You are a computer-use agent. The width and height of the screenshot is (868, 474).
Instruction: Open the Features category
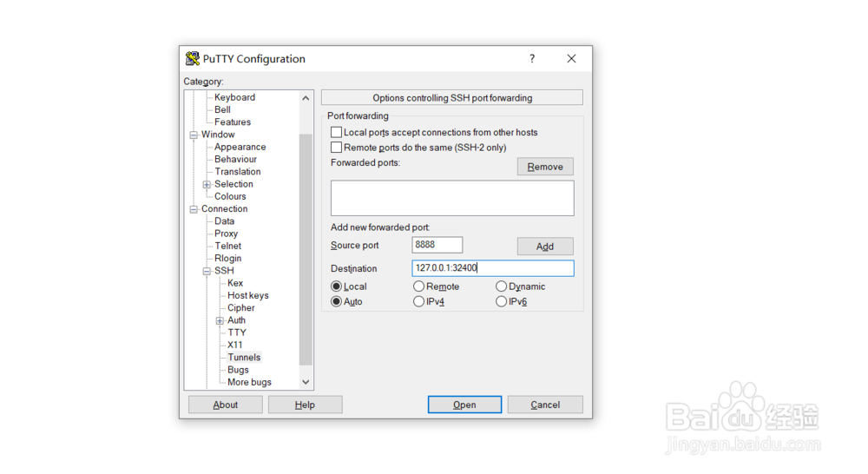tap(233, 122)
